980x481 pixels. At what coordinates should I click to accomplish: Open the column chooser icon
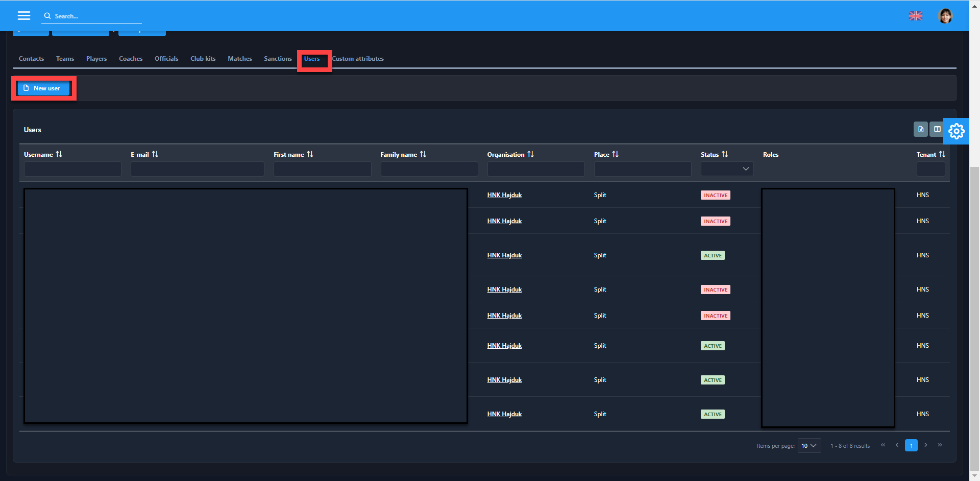937,129
